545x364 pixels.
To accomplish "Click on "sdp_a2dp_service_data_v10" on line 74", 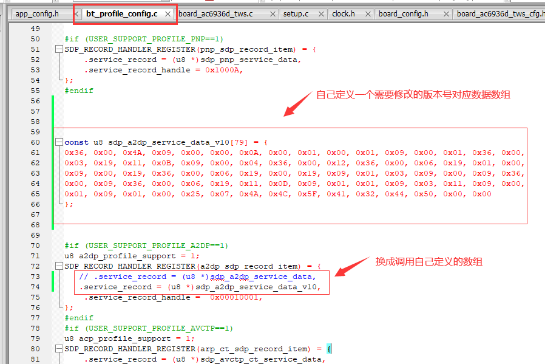I will click(256, 287).
